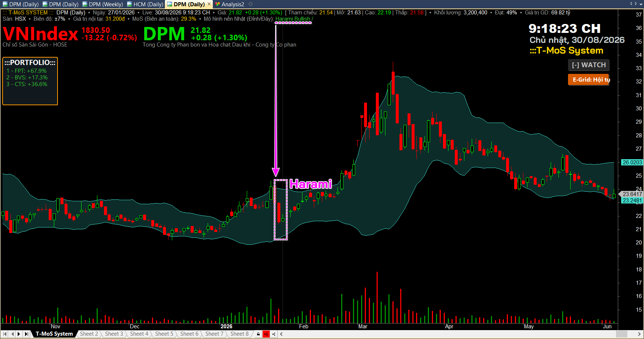The image size is (644, 339).
Task: Click the 23.2481 price label on the axis
Action: pyautogui.click(x=632, y=201)
